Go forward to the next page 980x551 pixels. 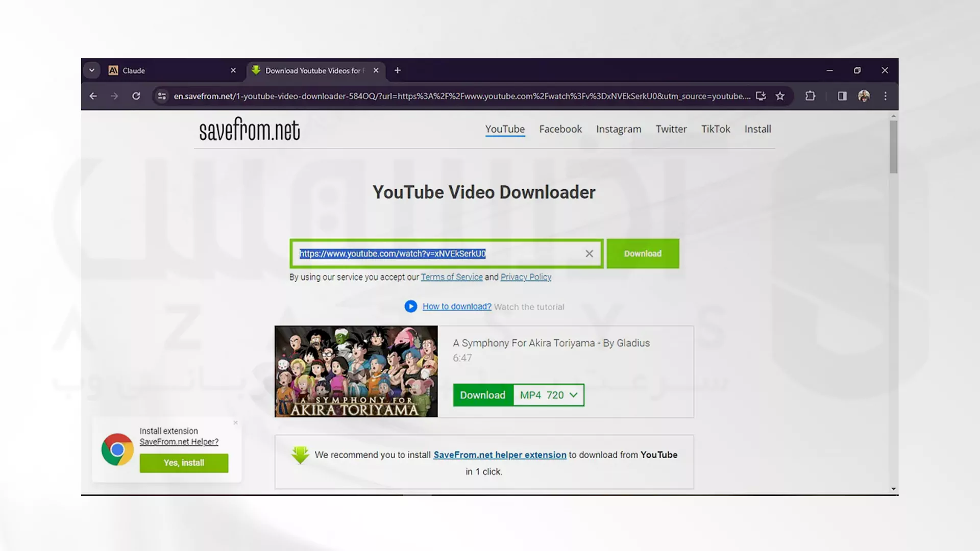pos(114,96)
